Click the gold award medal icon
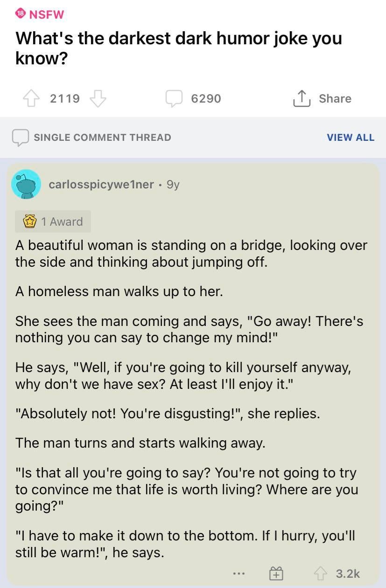Screen dimensions: 386x588 pos(31,221)
